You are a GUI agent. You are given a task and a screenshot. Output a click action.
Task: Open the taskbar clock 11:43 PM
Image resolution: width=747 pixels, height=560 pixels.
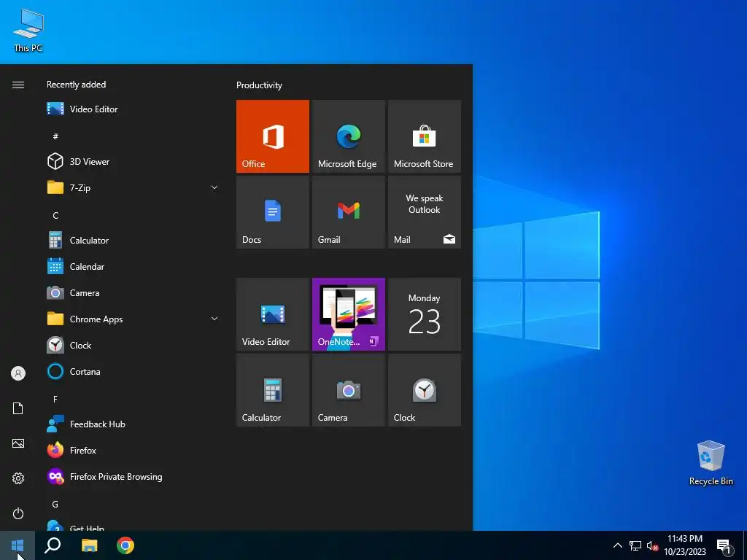tap(684, 545)
